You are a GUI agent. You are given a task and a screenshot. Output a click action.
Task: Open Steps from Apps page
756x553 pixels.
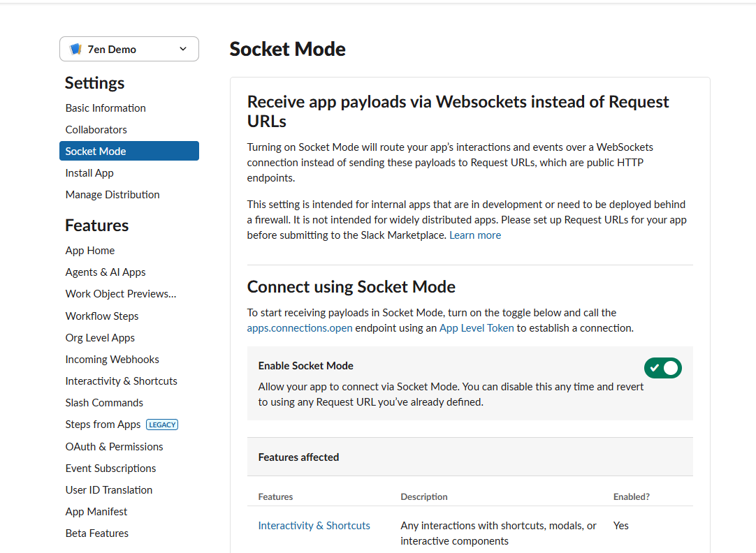(103, 425)
